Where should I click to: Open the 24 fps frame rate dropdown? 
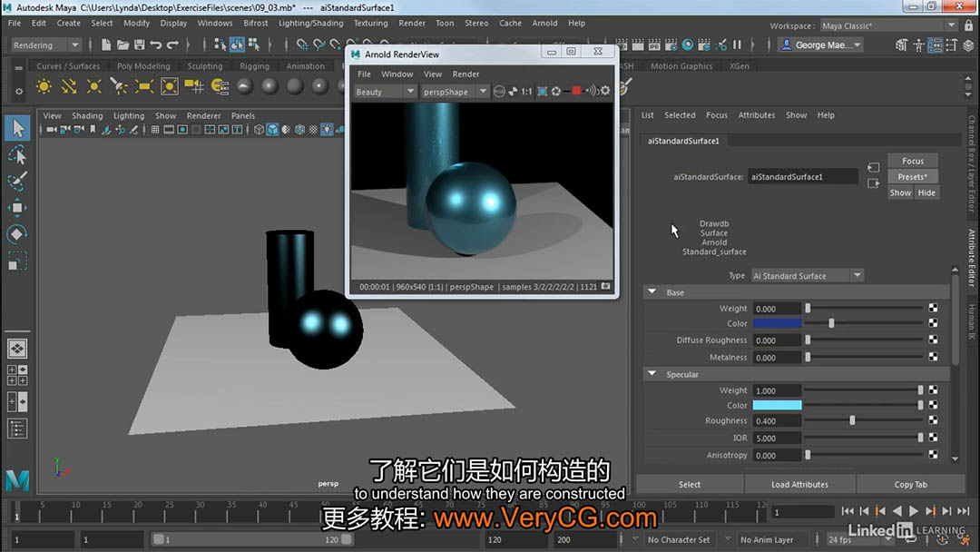click(x=858, y=539)
